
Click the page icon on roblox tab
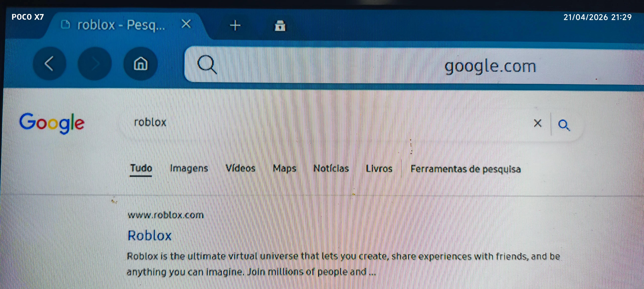pos(66,24)
